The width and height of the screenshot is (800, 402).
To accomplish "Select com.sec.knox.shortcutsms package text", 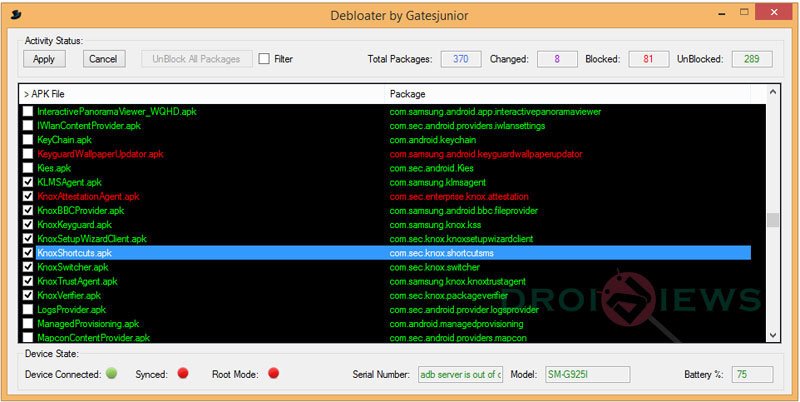I will pyautogui.click(x=442, y=253).
